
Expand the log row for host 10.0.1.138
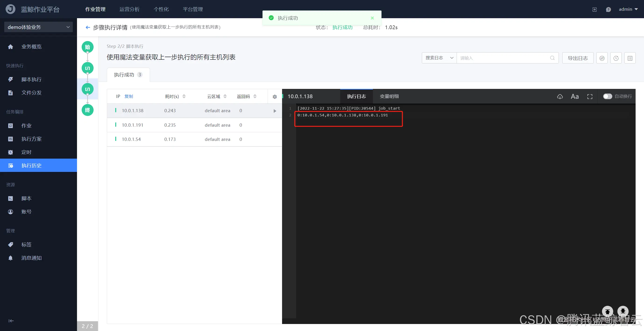(275, 111)
